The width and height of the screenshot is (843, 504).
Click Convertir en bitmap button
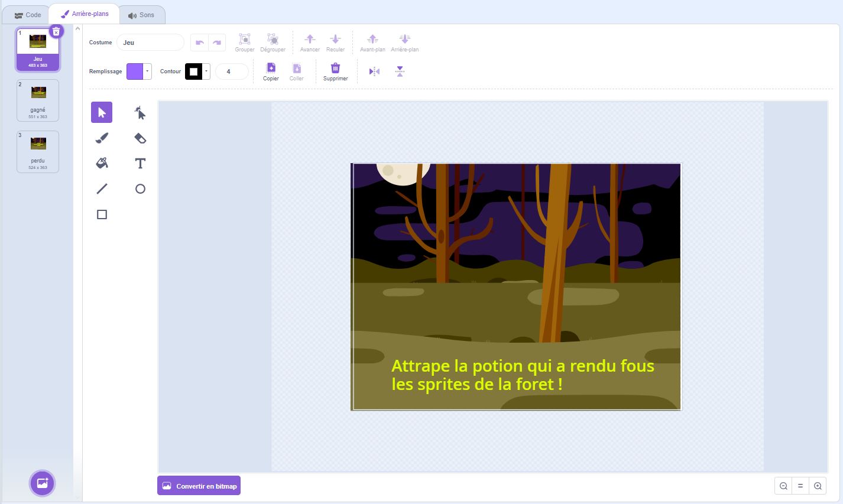(199, 486)
